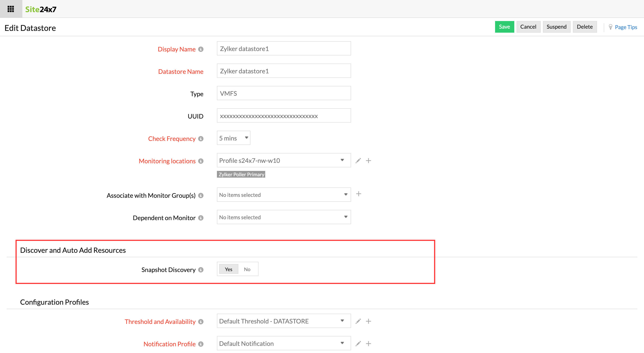Open the pencil edit icon for Threshold and Availability
The width and height of the screenshot is (644, 353).
coord(358,321)
